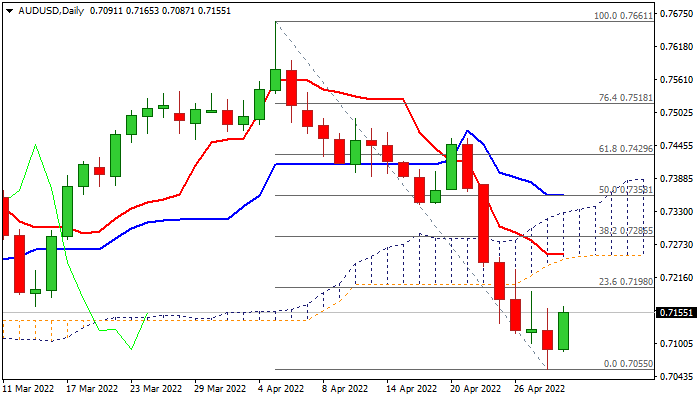Select the 50.0 Fibonacci level label
This screenshot has width=700, height=400.
[x=626, y=189]
